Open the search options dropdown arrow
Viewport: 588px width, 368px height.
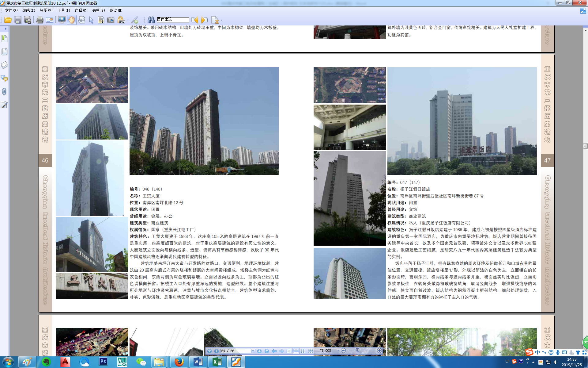coord(221,20)
